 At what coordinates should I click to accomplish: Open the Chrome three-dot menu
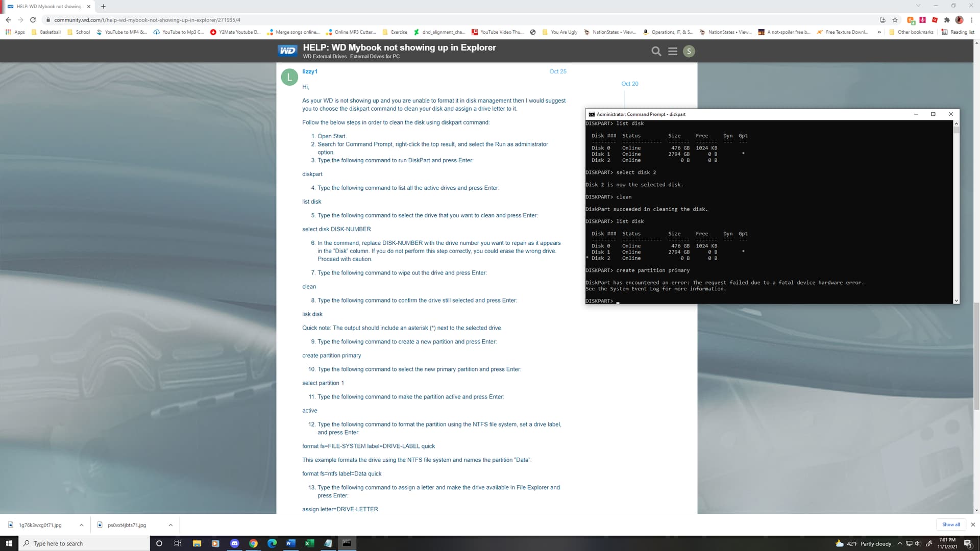972,20
